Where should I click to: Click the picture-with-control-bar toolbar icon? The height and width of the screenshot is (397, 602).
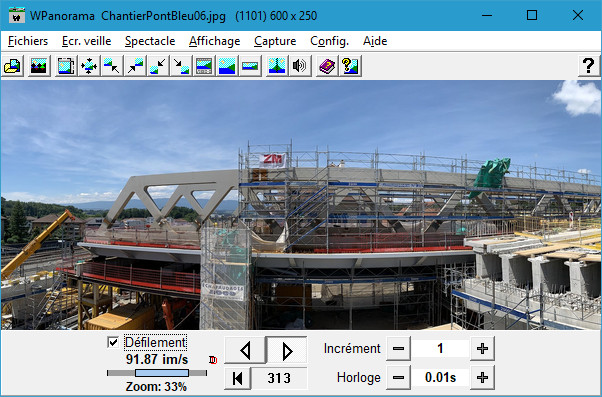204,66
